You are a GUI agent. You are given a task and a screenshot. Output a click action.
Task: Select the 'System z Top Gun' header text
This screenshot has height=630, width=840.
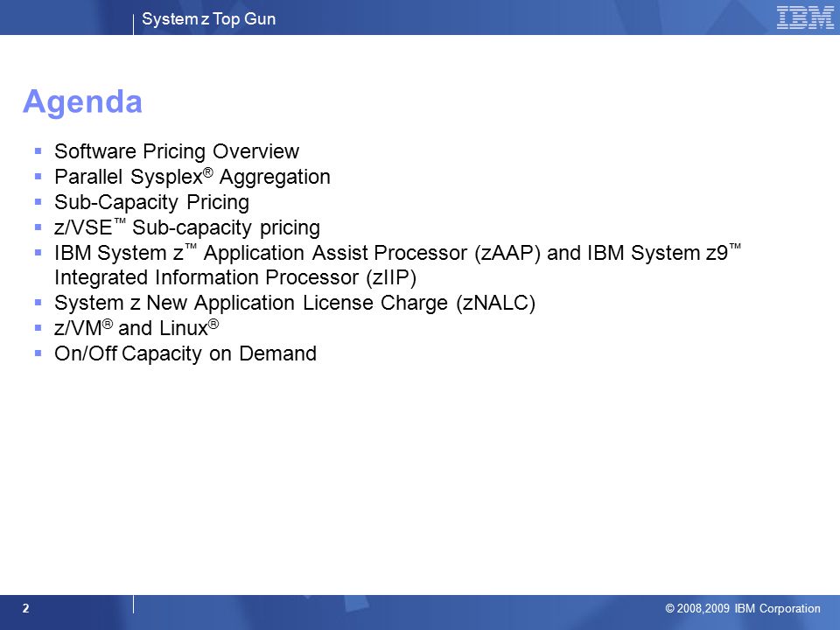point(209,19)
